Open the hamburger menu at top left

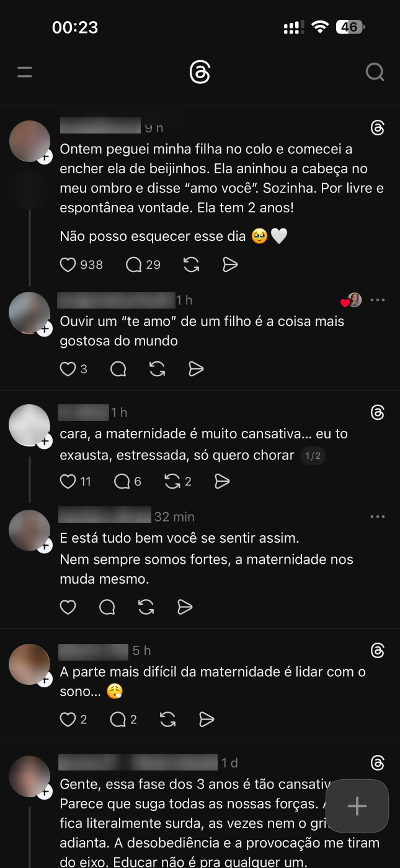click(25, 72)
